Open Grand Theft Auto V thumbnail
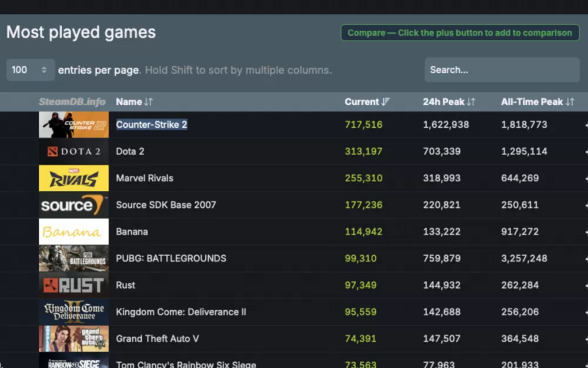 click(74, 339)
